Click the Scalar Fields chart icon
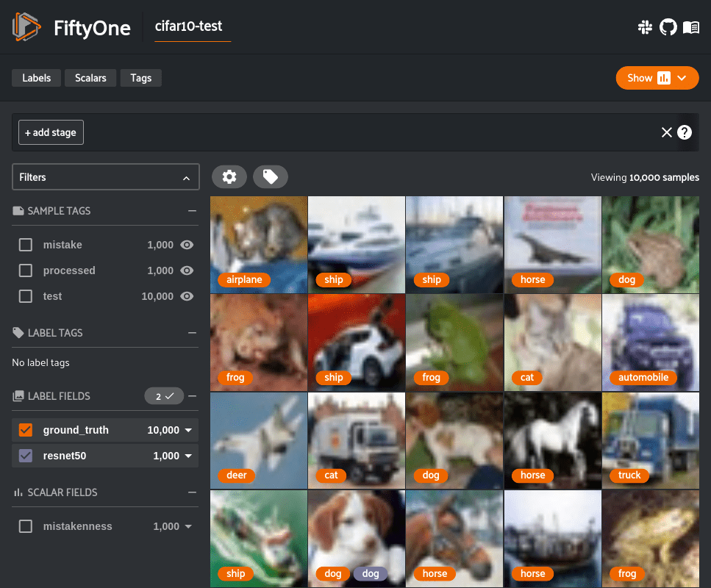The width and height of the screenshot is (711, 588). click(18, 492)
